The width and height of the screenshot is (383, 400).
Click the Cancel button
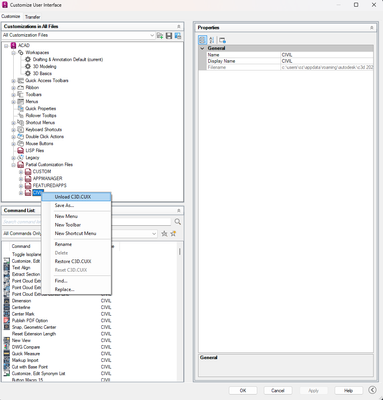tap(278, 390)
